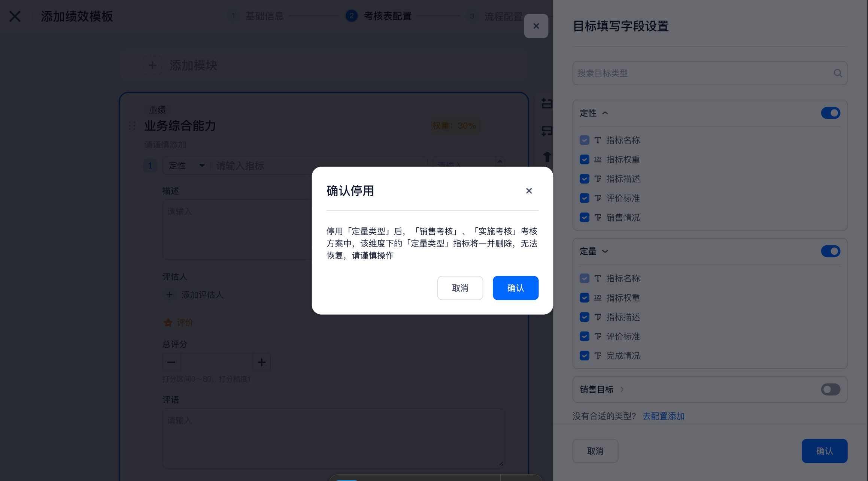Screen dimensions: 868x481
Task: Click the plus icon to 添加模块
Action: [x=152, y=66]
